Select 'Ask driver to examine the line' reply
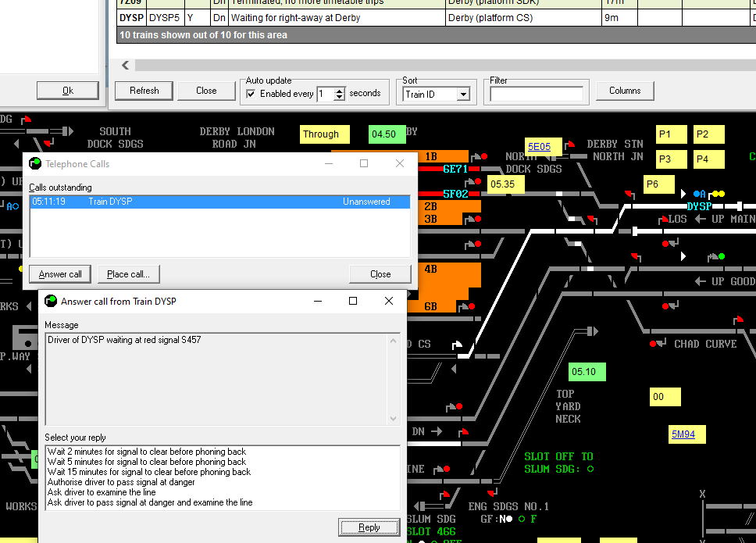Image resolution: width=756 pixels, height=543 pixels. (102, 492)
